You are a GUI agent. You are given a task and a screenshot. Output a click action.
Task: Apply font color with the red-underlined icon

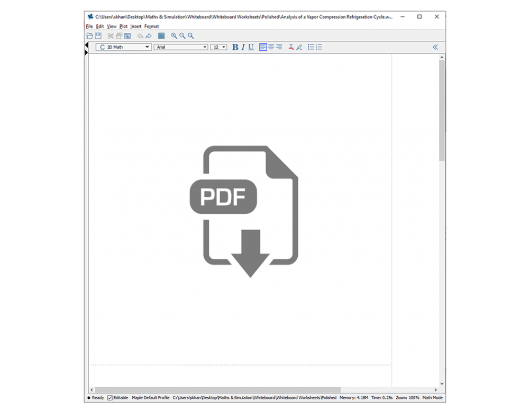[291, 47]
